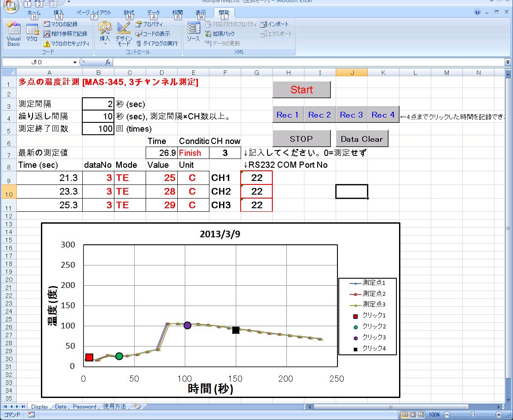513x420 pixels.
Task: Click the zoom out minus button
Action: point(447,414)
